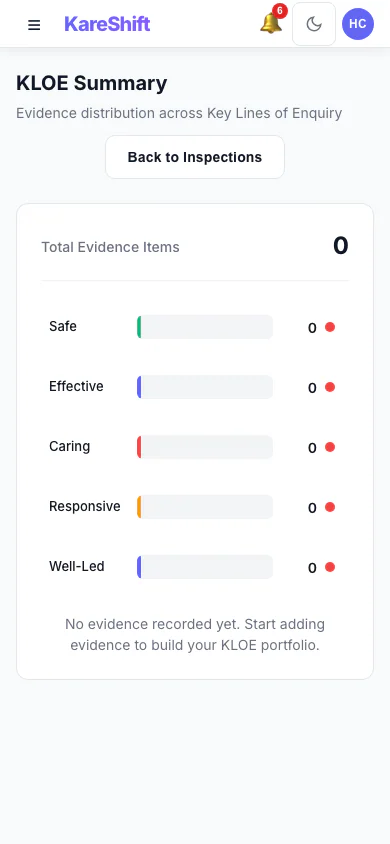Click the red status dot for Well-Led
Screen dimensions: 390x844
pos(330,567)
